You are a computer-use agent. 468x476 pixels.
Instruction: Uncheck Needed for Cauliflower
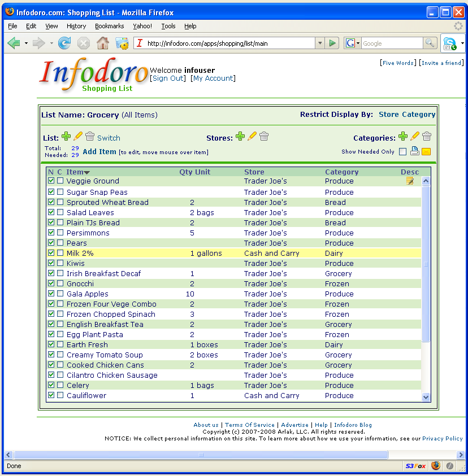51,395
